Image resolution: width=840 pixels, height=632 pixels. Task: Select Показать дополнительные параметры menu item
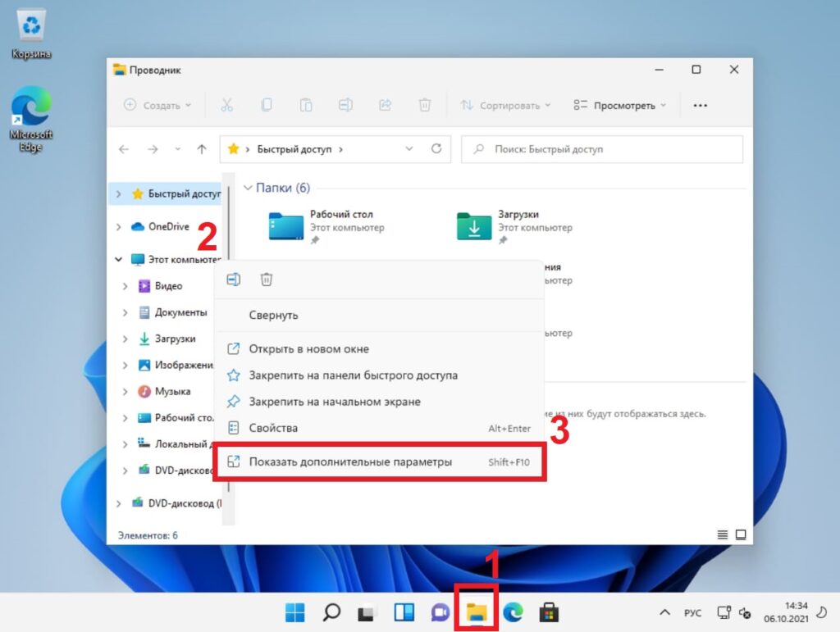pyautogui.click(x=350, y=462)
